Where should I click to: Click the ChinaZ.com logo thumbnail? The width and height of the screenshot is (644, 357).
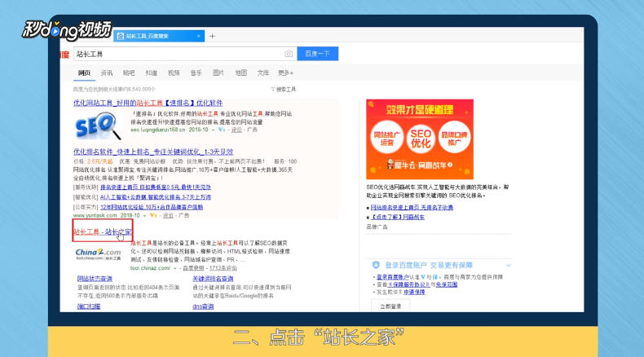click(x=99, y=254)
